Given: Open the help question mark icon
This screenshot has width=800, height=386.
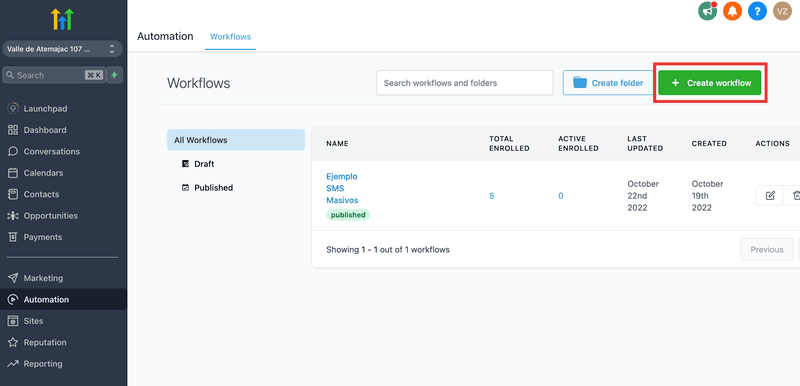Looking at the screenshot, I should 757,11.
